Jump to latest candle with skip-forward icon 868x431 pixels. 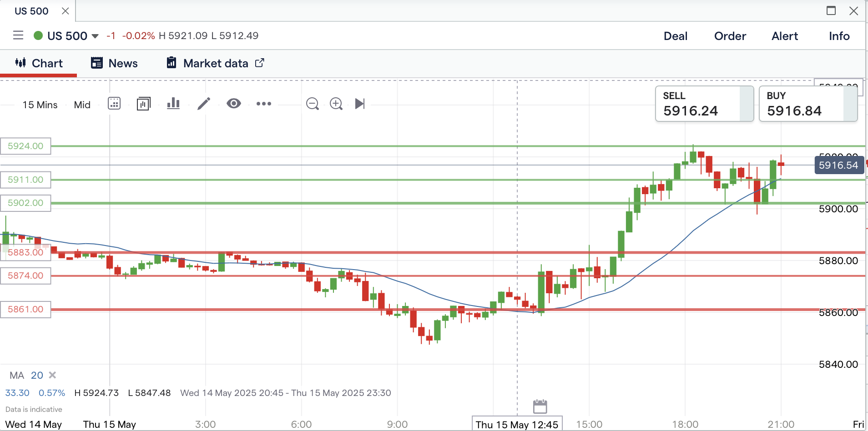point(359,104)
